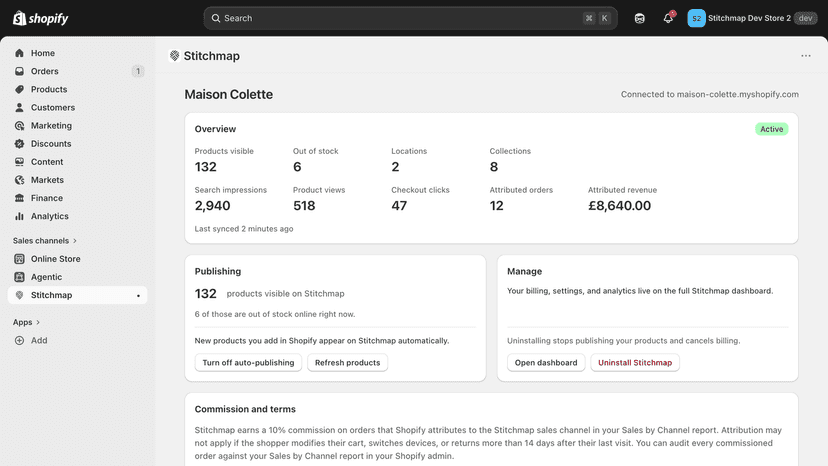Viewport: 828px width, 466px height.
Task: Click the Active status badge
Action: pos(771,129)
